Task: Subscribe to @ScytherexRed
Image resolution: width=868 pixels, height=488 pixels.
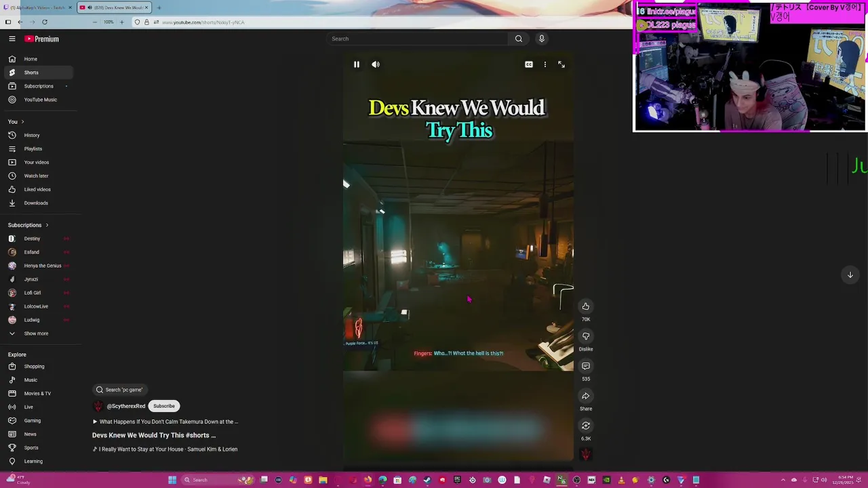Action: 164,406
